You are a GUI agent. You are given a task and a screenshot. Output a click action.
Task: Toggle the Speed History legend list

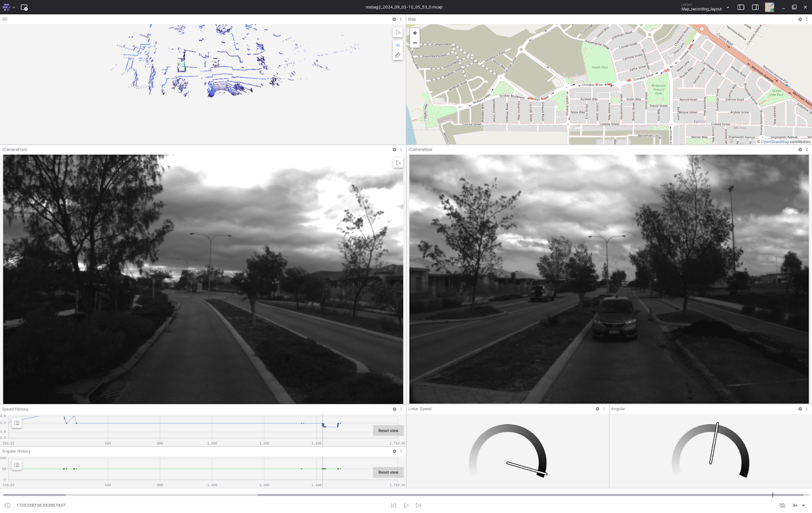coord(17,423)
